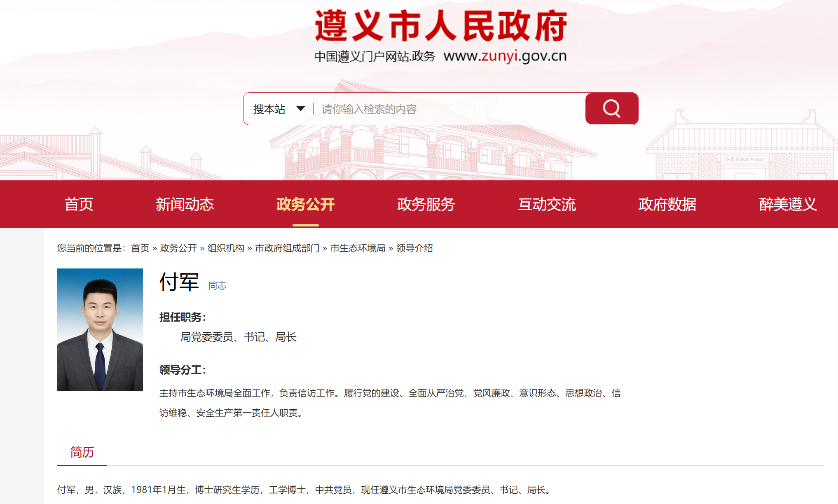The height and width of the screenshot is (504, 838).
Task: Click 市政府组成部门 breadcrumb link
Action: (x=287, y=248)
